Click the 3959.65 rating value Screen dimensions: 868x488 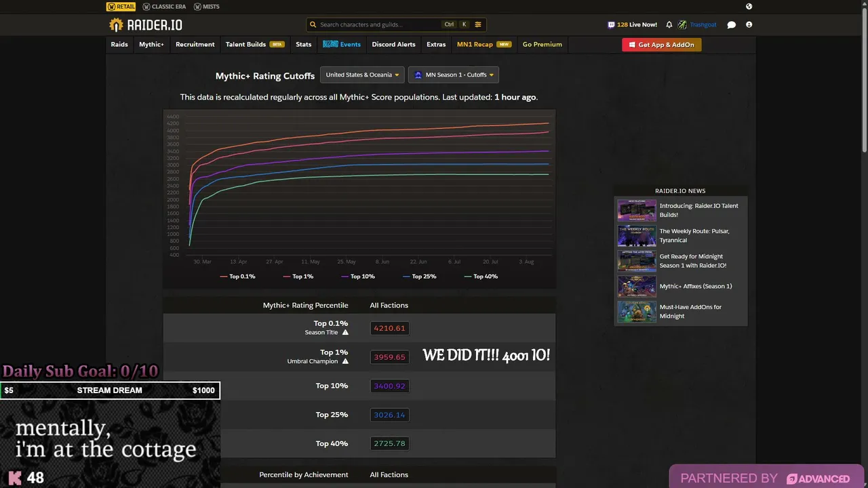pos(389,357)
